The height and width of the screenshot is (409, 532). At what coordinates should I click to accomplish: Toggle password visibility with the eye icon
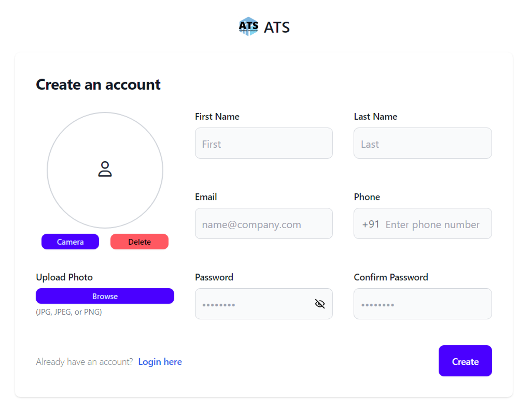(320, 304)
